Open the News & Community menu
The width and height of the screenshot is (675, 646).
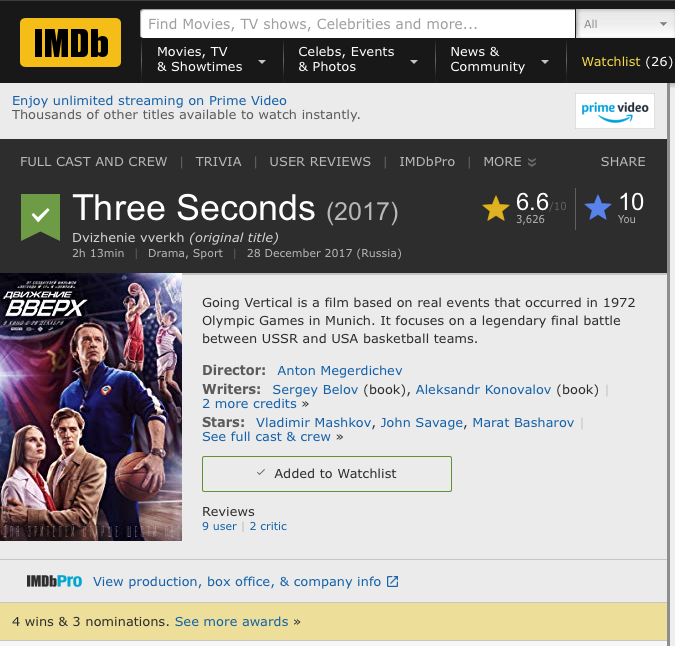499,59
